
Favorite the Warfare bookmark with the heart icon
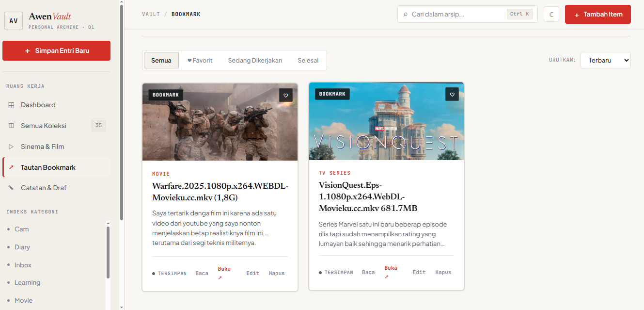click(286, 96)
